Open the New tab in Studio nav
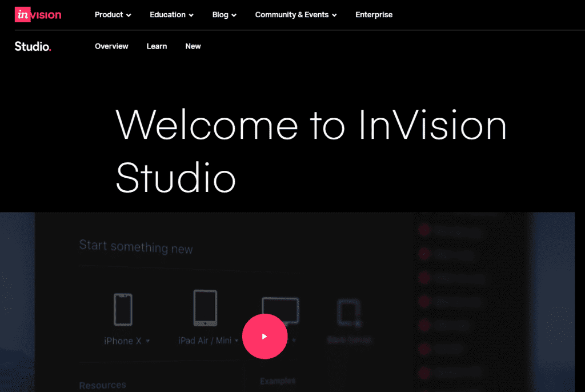This screenshot has width=585, height=392. click(193, 46)
